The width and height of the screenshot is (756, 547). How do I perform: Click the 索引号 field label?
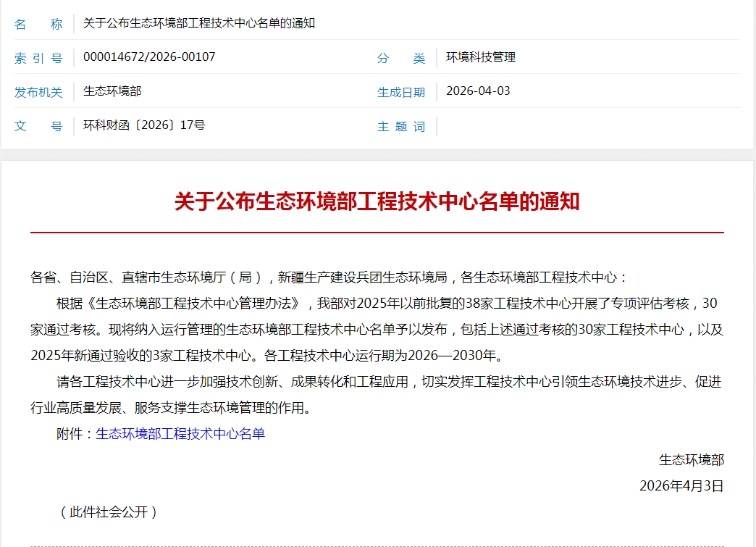(38, 58)
